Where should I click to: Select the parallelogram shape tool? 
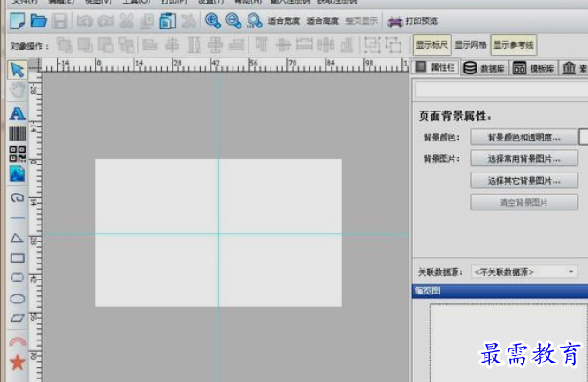click(18, 318)
